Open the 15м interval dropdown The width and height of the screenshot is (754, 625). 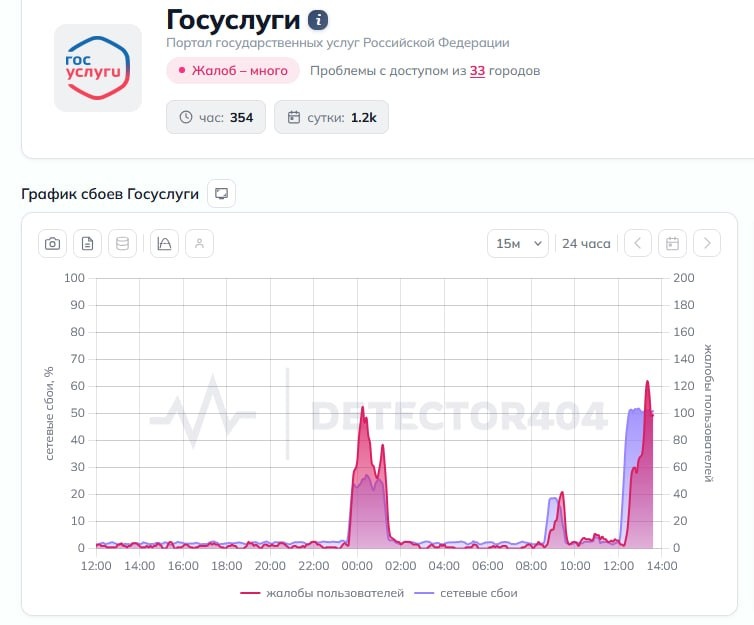tap(518, 244)
